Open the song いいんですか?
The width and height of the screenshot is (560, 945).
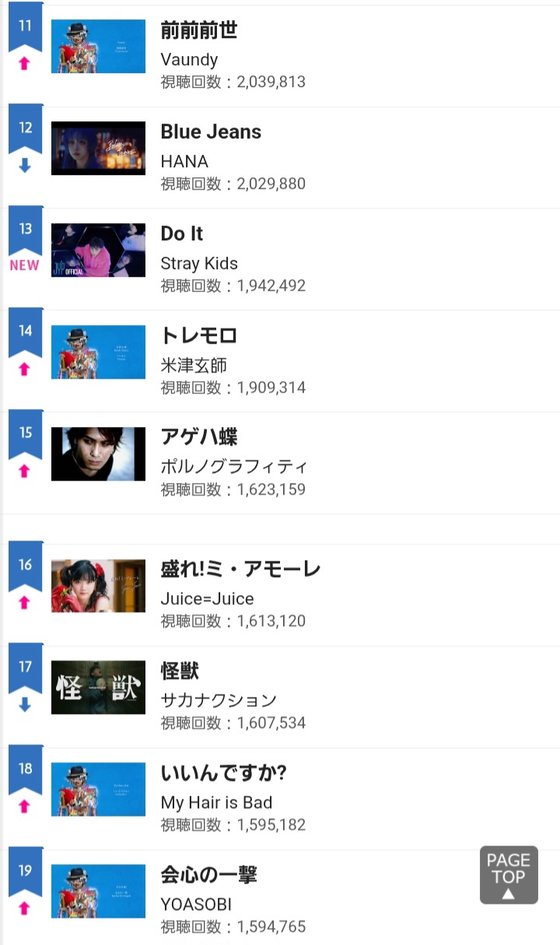point(224,774)
